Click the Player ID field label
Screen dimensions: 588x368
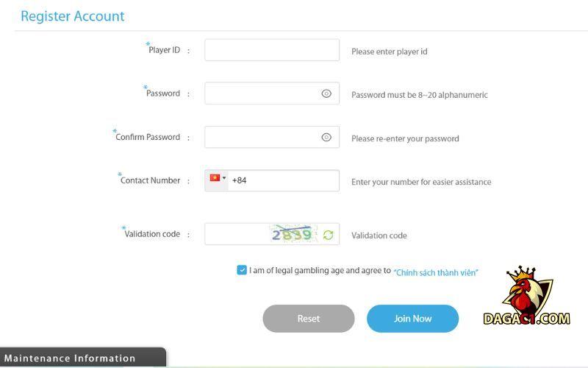point(164,50)
